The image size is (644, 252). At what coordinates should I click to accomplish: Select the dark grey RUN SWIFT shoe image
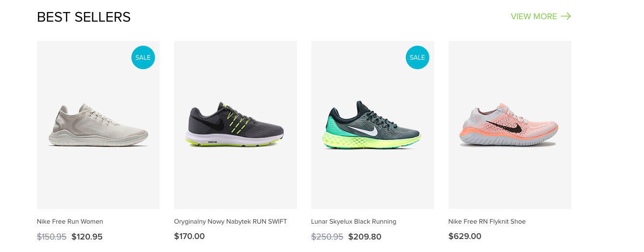coord(235,125)
